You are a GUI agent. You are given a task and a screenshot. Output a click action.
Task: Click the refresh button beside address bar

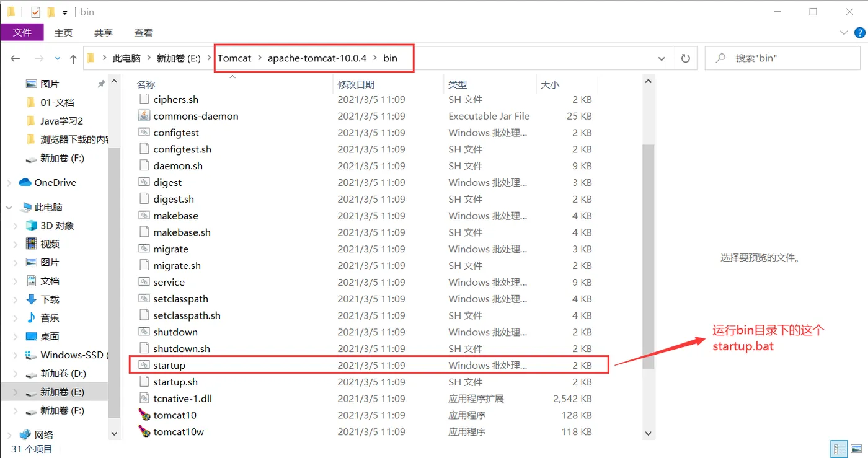[685, 58]
